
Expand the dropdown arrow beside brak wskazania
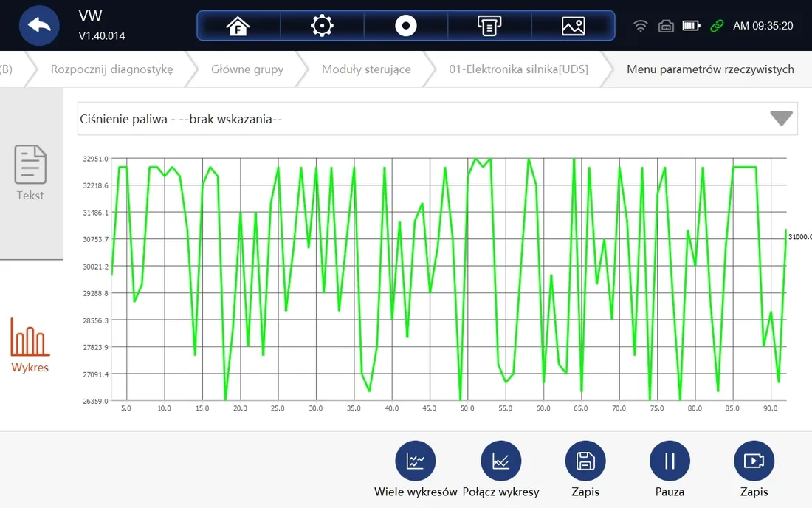click(780, 117)
